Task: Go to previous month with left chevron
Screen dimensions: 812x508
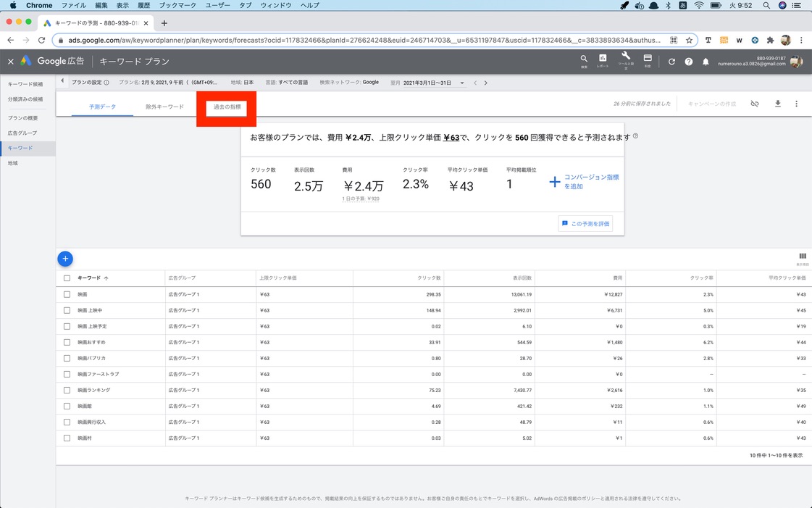Action: tap(475, 83)
